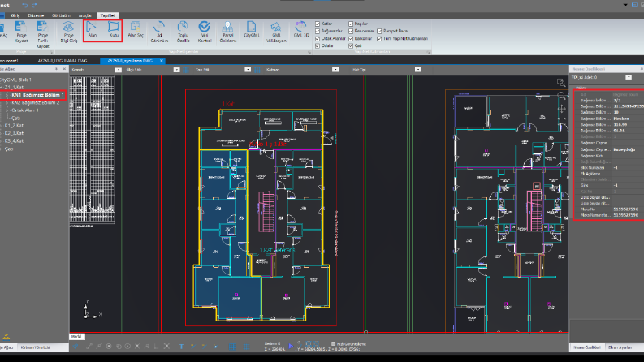644x362 pixels.
Task: Toggle the Hızlı Görüntüleme checkbox
Action: [x=333, y=344]
